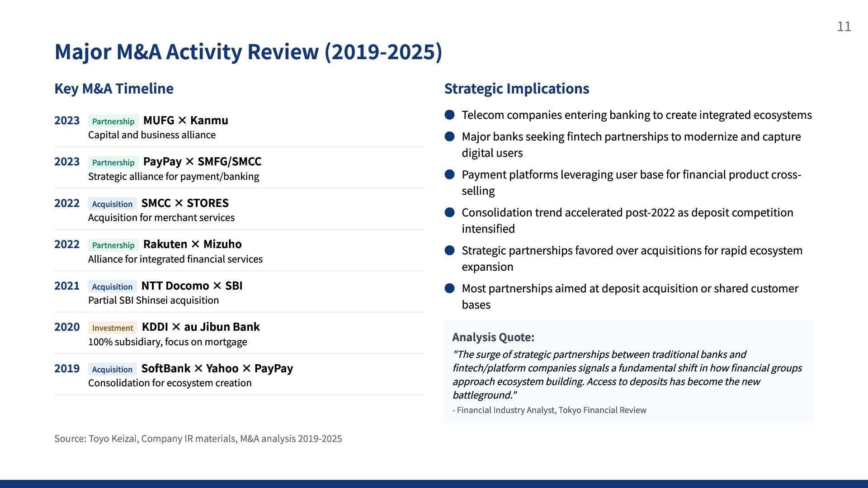Click the 2019 year label in the timeline
Viewport: 868px width, 488px height.
tap(67, 368)
